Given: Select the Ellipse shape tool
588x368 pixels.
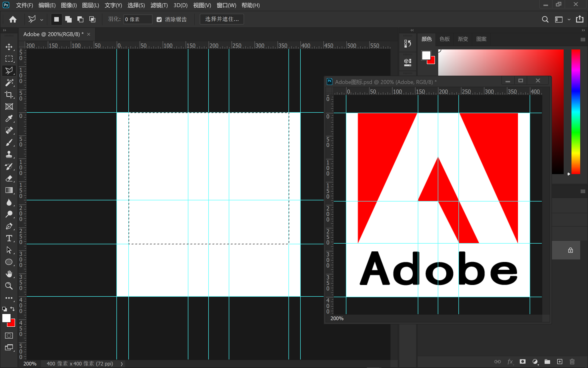Looking at the screenshot, I should (x=9, y=262).
